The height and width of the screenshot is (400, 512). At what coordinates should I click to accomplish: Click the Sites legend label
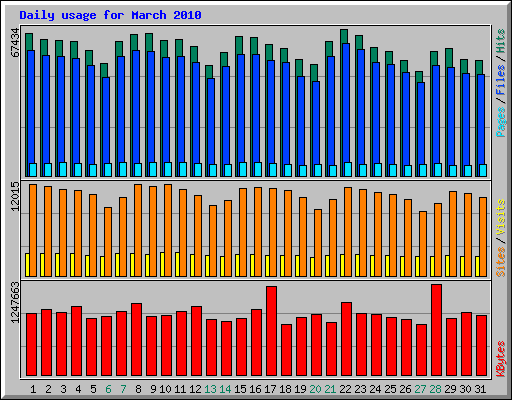(501, 262)
